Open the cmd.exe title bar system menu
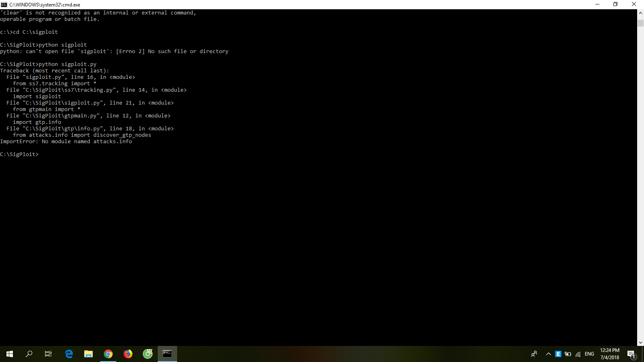The image size is (644, 362). click(4, 4)
